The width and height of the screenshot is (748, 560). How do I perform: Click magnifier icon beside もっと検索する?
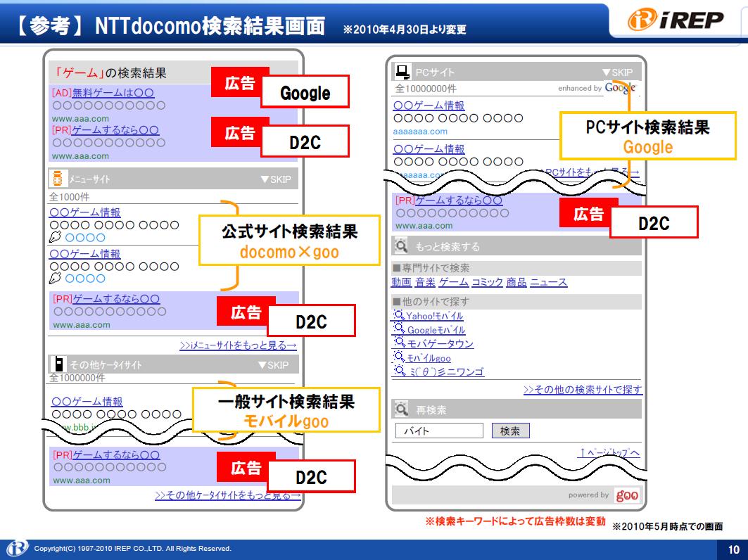point(401,246)
